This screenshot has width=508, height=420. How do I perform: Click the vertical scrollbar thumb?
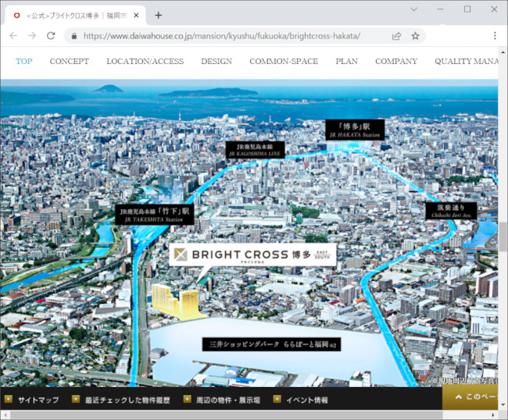point(503,237)
